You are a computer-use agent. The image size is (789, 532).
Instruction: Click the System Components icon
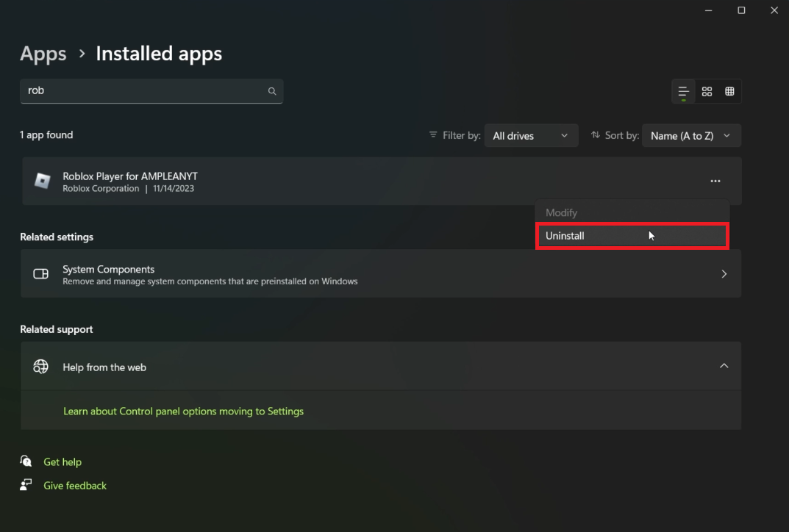pos(41,274)
